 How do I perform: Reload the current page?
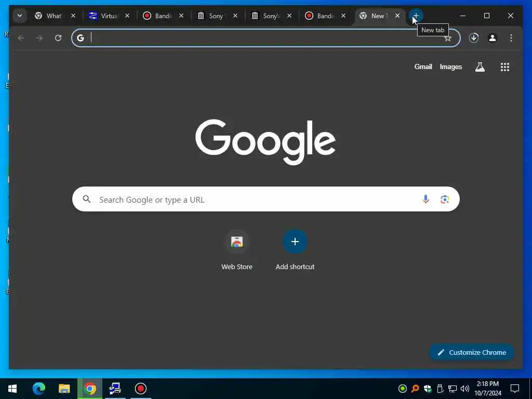[58, 38]
